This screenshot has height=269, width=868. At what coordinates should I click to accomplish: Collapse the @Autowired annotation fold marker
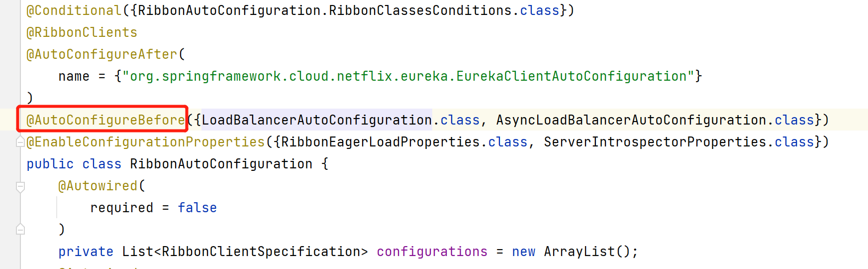[20, 187]
